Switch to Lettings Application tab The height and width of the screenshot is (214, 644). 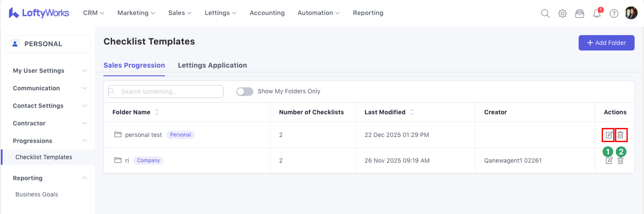212,65
